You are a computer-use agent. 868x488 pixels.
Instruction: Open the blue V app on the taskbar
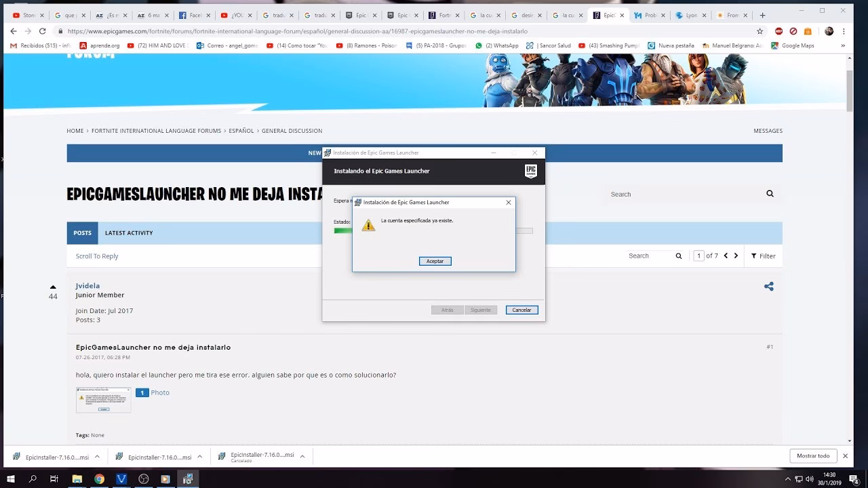(121, 479)
